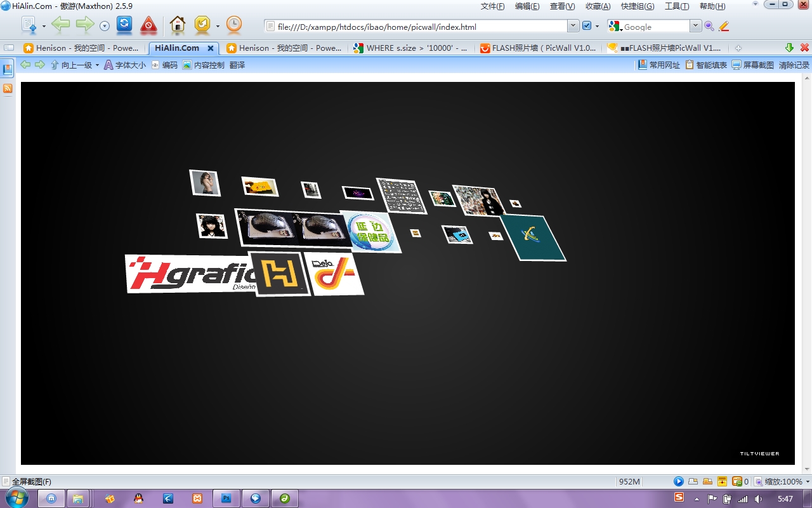This screenshot has height=508, width=812.
Task: Click 内容控制 toolbar button
Action: pyautogui.click(x=204, y=65)
